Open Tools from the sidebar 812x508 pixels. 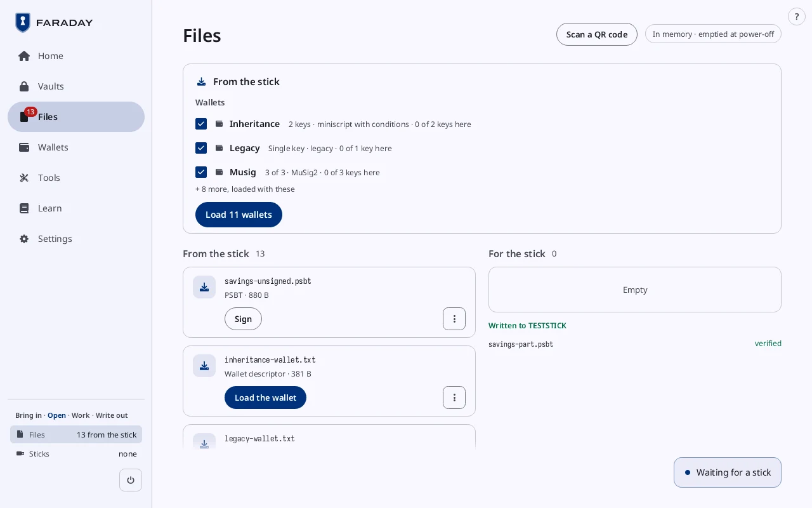click(76, 178)
